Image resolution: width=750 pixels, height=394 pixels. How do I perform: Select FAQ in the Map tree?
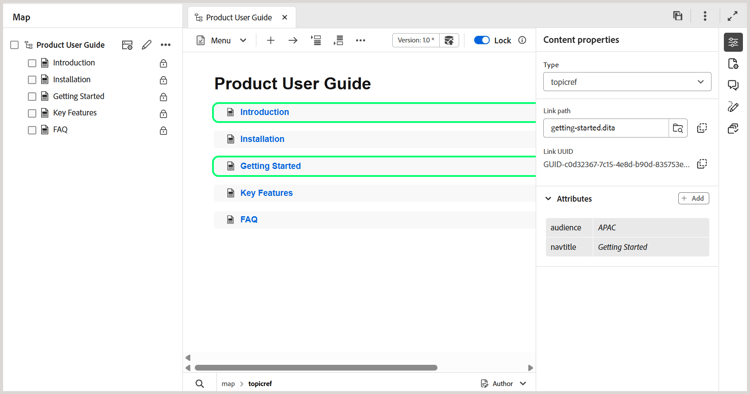pos(60,130)
